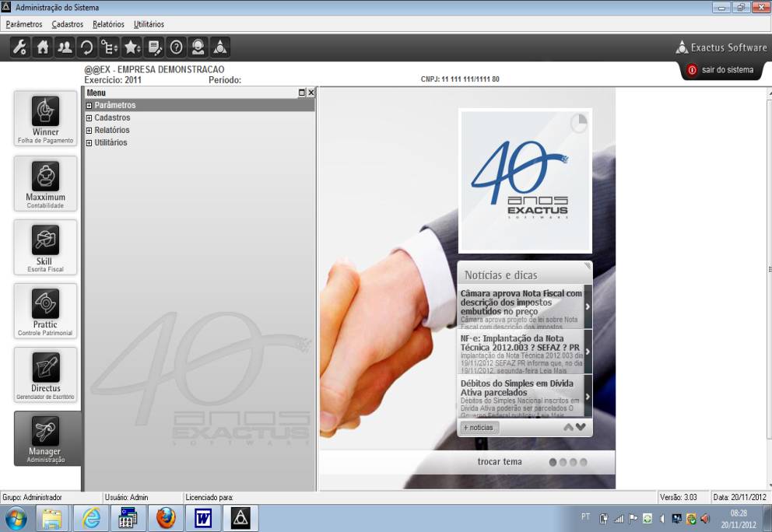Go to home via house toolbar icon
The width and height of the screenshot is (772, 532).
tap(43, 47)
